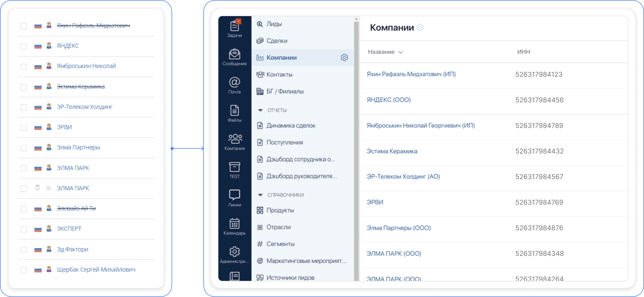Open Эд Фэктори in the left list
The width and height of the screenshot is (644, 297).
point(72,249)
